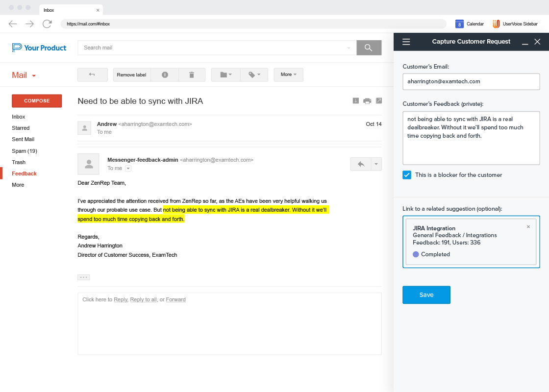The height and width of the screenshot is (392, 549).
Task: Click the Reply link
Action: (x=121, y=299)
